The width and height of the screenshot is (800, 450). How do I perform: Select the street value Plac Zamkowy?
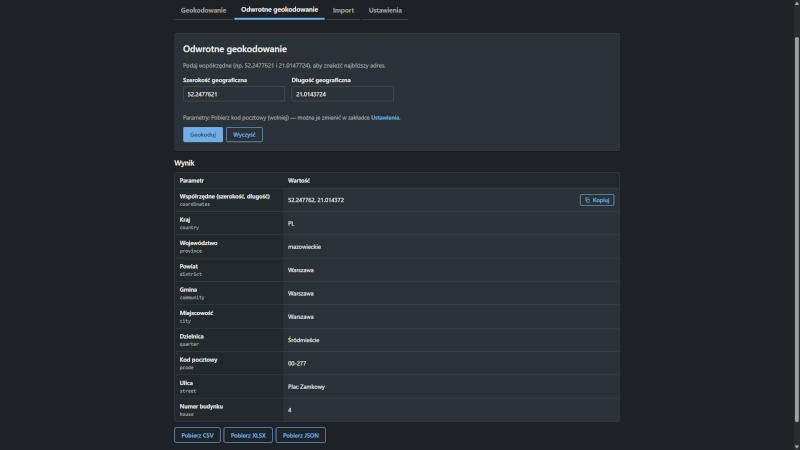pyautogui.click(x=306, y=387)
